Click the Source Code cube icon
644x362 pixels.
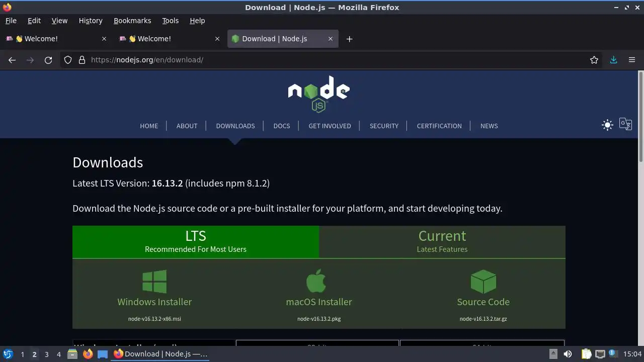(x=484, y=282)
